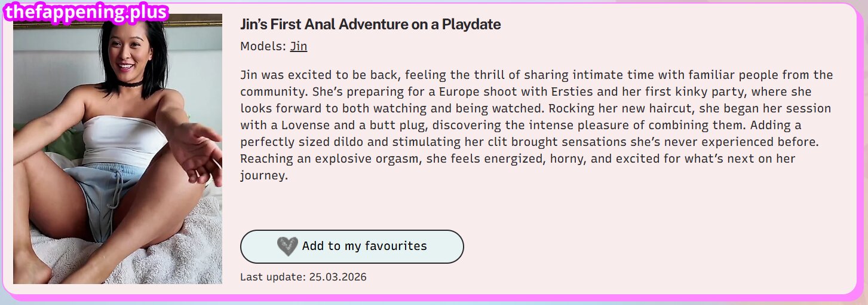Open the "Jin" model link
The image size is (868, 305).
(299, 46)
